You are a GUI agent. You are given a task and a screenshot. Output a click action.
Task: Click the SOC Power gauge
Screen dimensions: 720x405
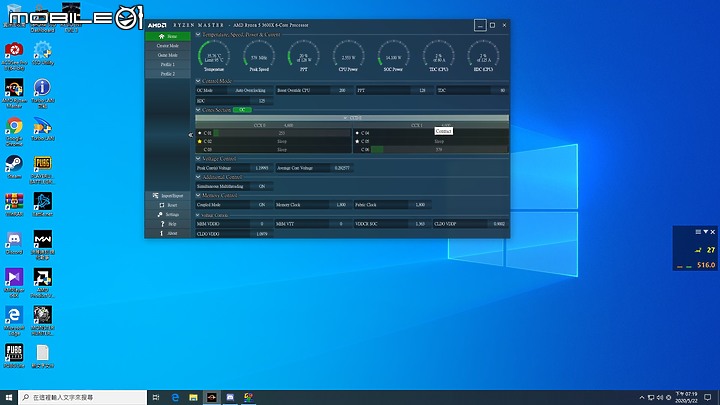tap(393, 56)
